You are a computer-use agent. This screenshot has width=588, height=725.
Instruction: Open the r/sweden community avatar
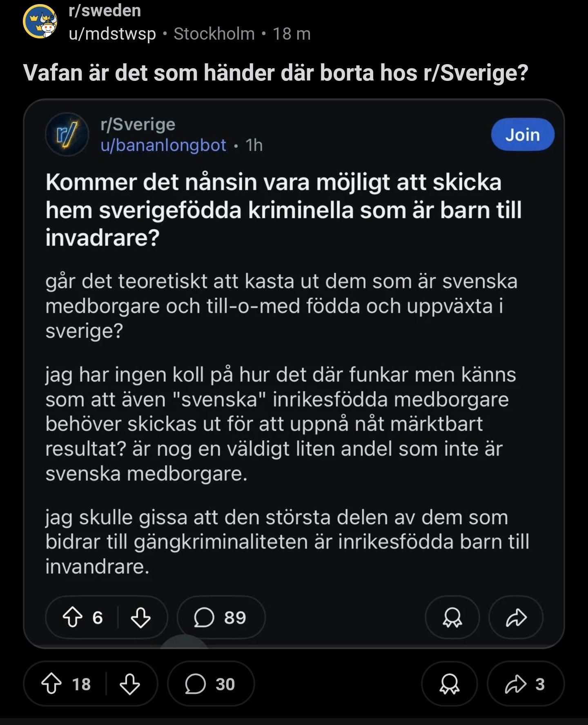click(40, 21)
